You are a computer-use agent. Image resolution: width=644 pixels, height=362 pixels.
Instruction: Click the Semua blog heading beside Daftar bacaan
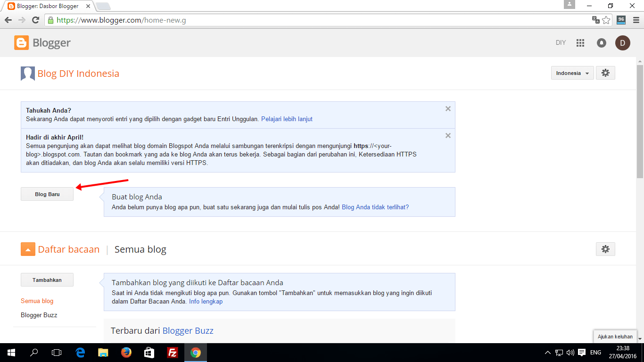[140, 249]
